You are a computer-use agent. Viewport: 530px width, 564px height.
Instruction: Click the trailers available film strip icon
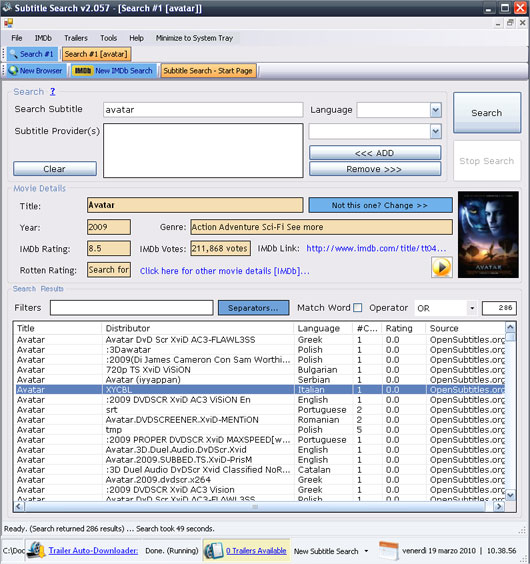click(214, 550)
